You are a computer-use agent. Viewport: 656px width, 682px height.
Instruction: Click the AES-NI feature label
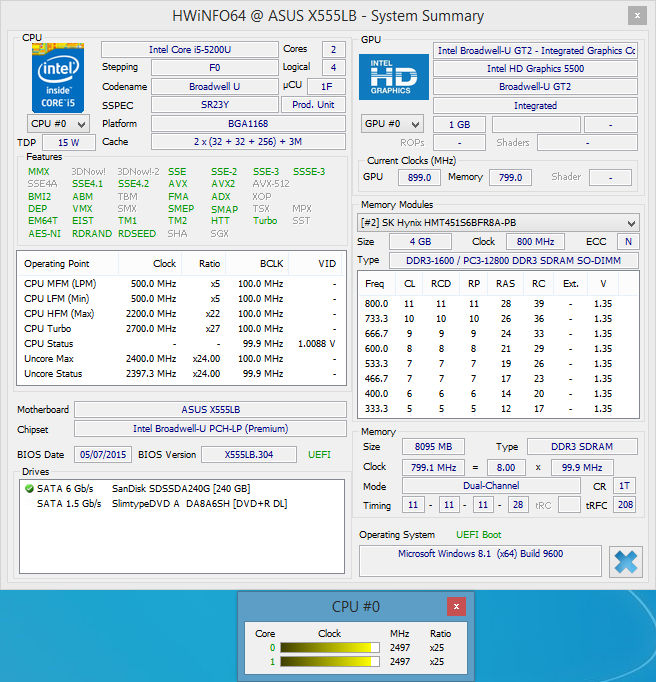[x=44, y=234]
